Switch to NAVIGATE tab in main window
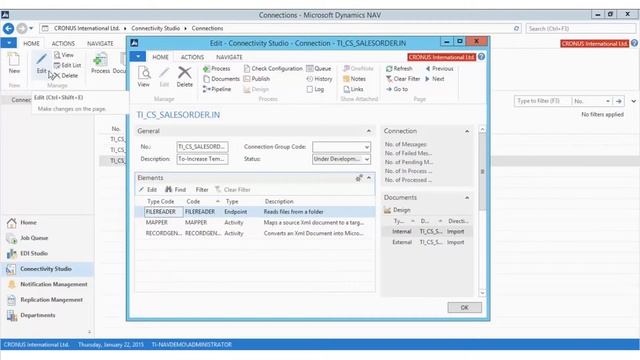 (x=100, y=43)
